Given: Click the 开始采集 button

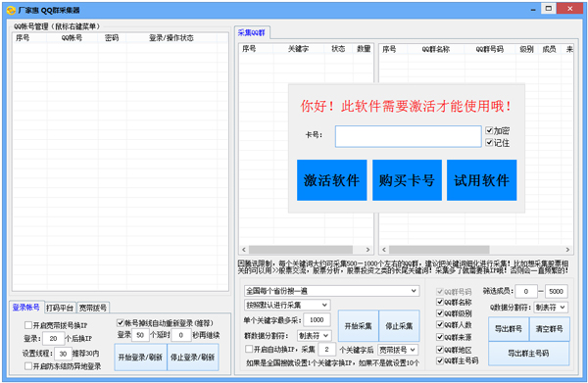Looking at the screenshot, I should (358, 326).
